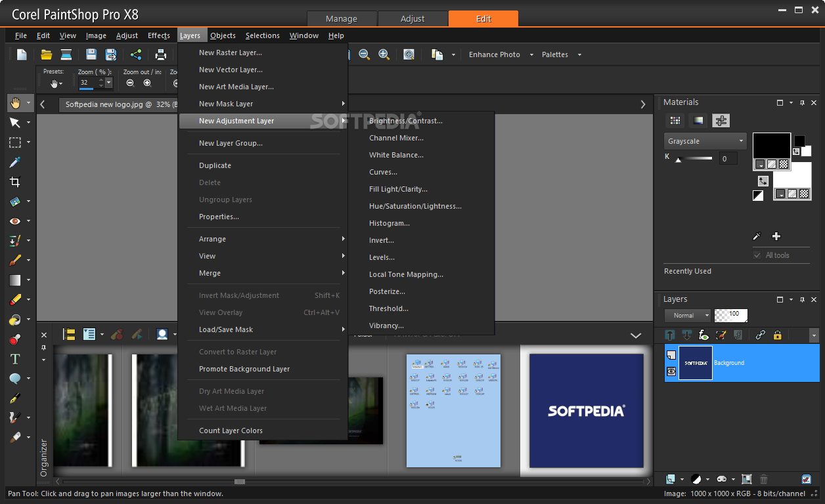Open the Swatches tab icon in Materials
Viewport: 825px width, 504px height.
[675, 121]
